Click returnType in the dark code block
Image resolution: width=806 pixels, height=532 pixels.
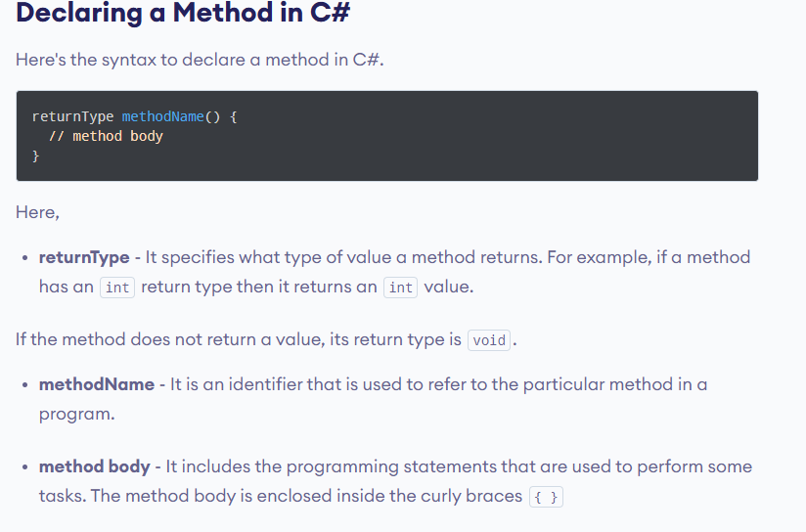tap(72, 116)
